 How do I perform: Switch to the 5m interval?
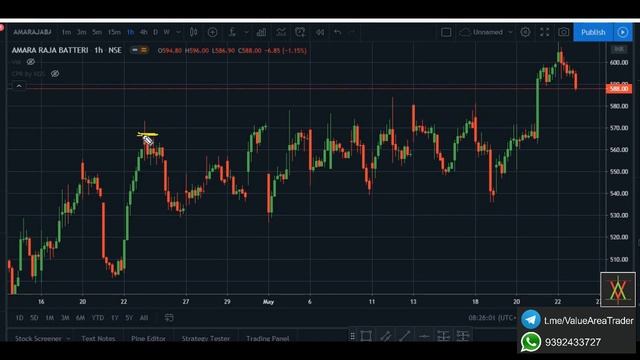(x=97, y=32)
